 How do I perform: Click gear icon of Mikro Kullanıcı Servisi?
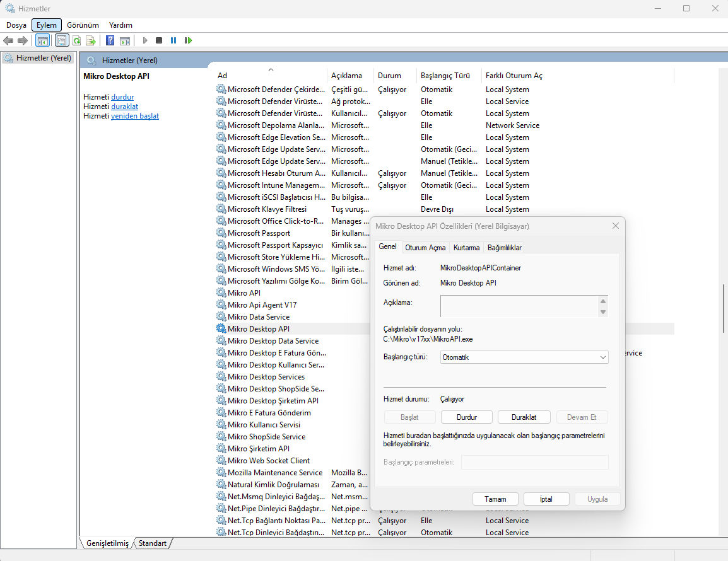pyautogui.click(x=221, y=425)
